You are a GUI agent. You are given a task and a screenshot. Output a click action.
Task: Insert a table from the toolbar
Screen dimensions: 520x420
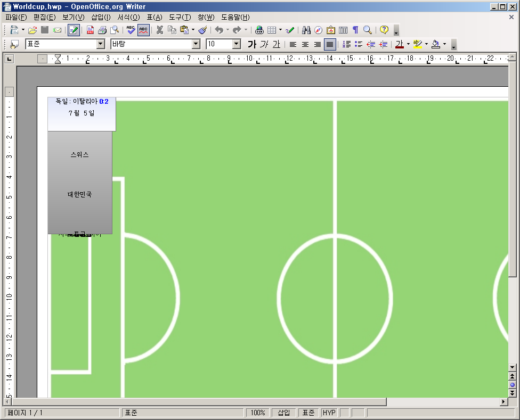(272, 30)
